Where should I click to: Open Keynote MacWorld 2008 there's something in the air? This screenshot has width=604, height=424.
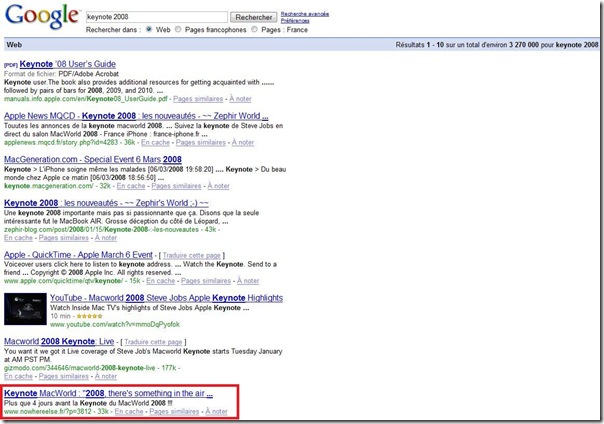pos(108,394)
